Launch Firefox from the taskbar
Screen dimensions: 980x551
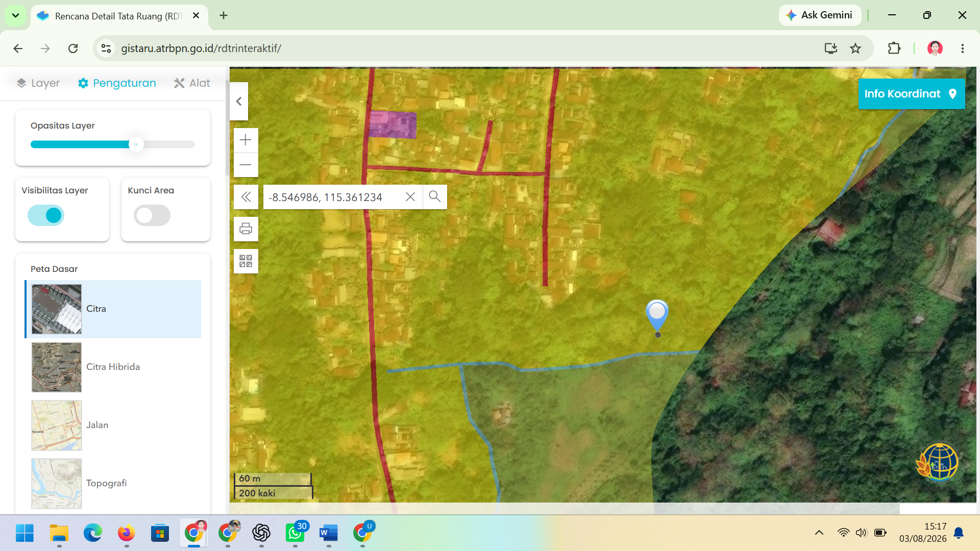(x=127, y=533)
